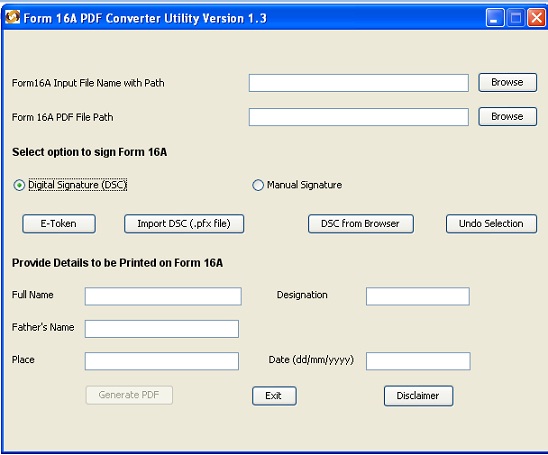Exit the converter utility
The height and width of the screenshot is (455, 548).
[x=274, y=396]
